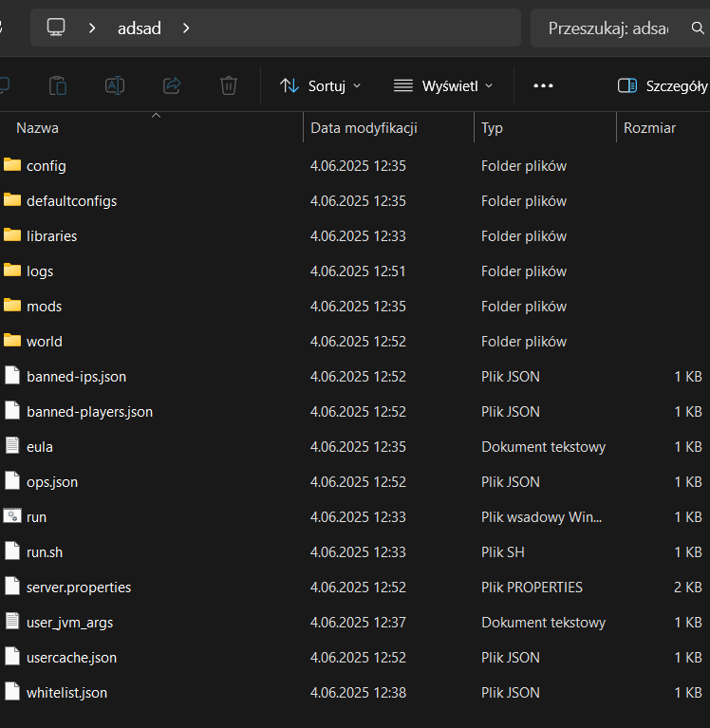Screen dimensions: 710x728
Task: Click the banned-ips.json file icon
Action: coord(12,376)
